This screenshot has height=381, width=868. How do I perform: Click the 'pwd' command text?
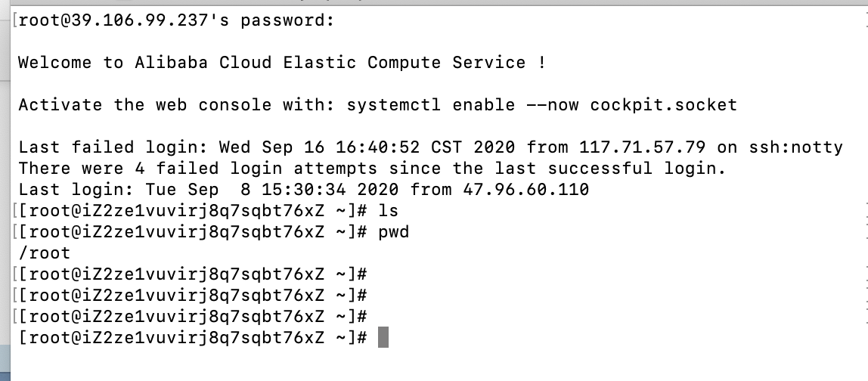[x=394, y=232]
